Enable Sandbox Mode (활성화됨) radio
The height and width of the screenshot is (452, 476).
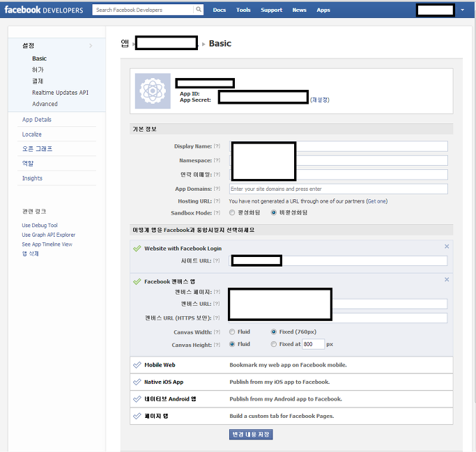point(232,212)
